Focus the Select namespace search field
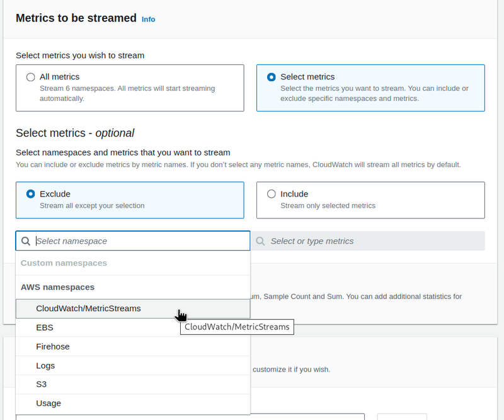This screenshot has width=504, height=420. point(133,241)
